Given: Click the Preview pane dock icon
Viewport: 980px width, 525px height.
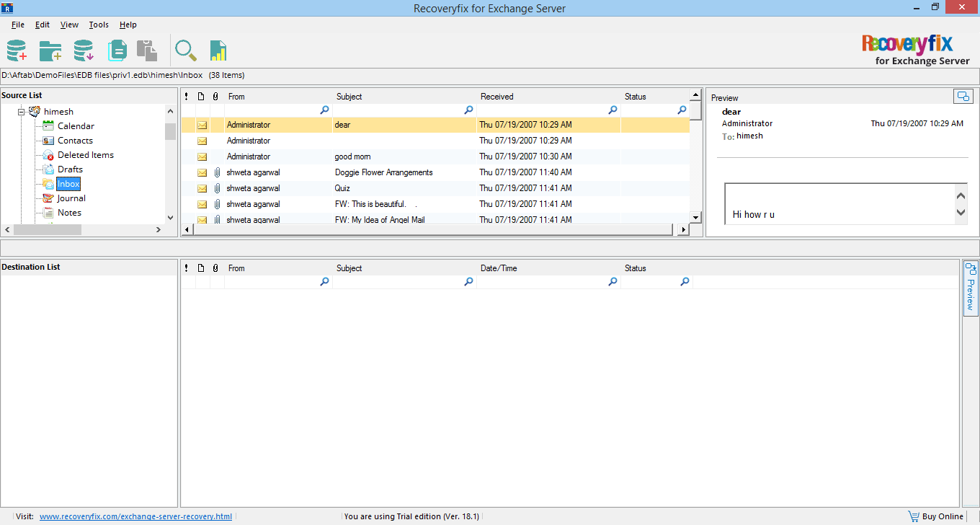Looking at the screenshot, I should pyautogui.click(x=963, y=96).
